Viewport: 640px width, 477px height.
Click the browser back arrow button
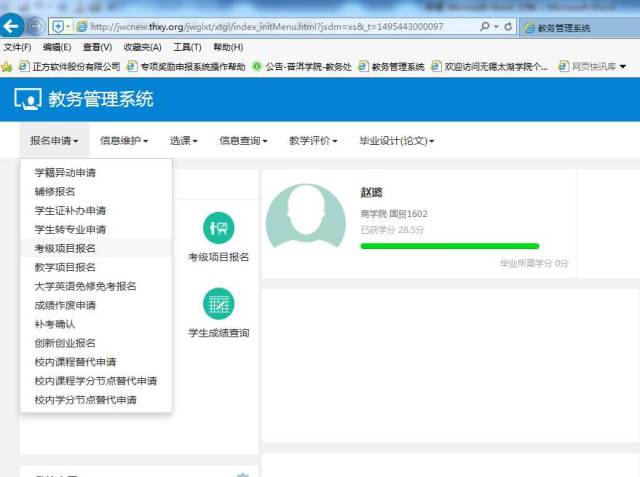[11, 27]
